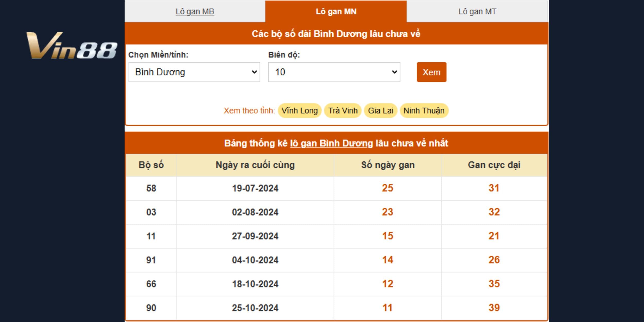Click the date 25-10-2024
This screenshot has height=322, width=644.
(255, 308)
